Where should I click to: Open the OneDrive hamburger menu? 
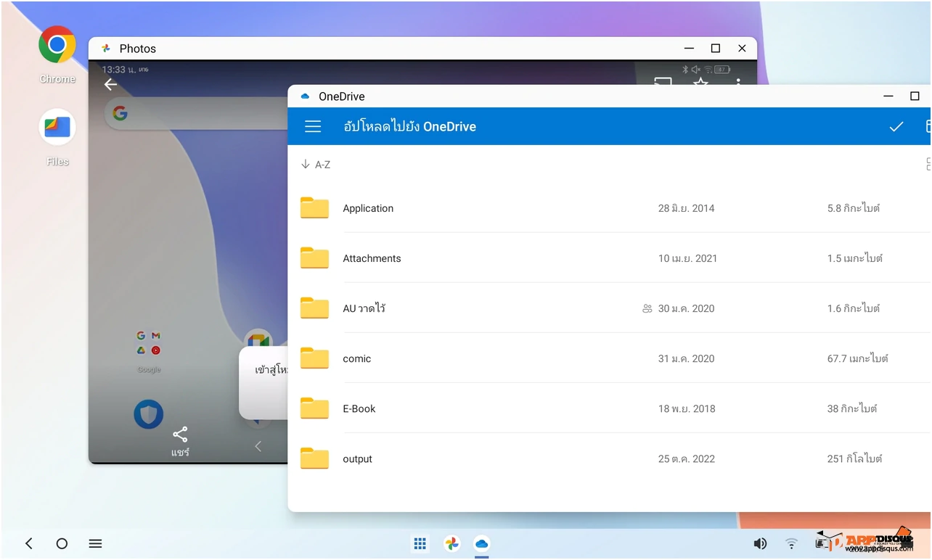point(313,126)
